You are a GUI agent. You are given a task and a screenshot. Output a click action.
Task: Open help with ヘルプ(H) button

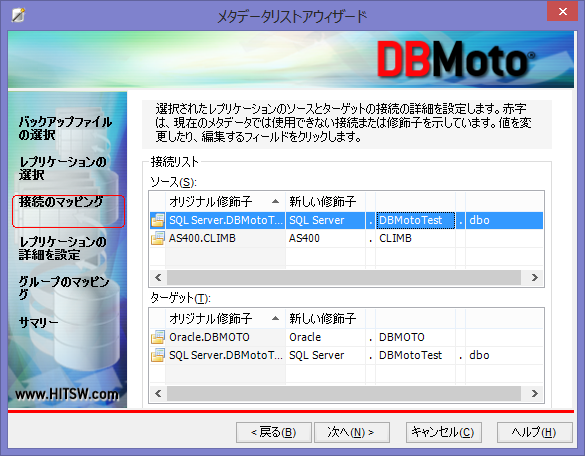point(534,432)
